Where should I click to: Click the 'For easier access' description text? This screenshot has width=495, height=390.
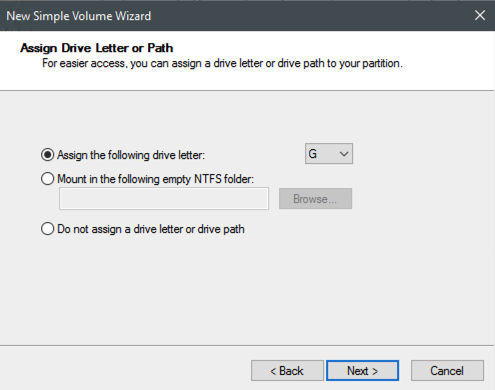point(222,63)
